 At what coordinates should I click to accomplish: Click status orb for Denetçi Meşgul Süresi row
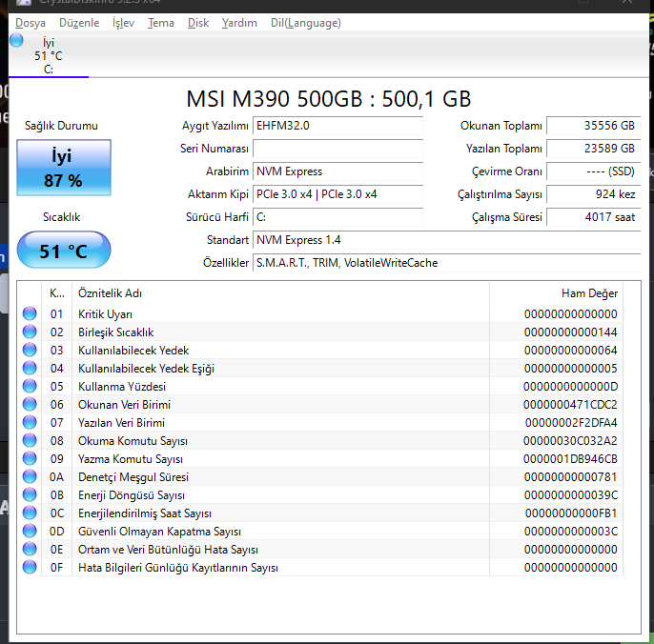coord(30,476)
